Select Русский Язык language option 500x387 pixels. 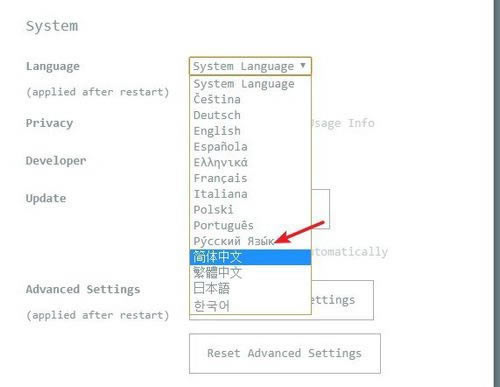tap(250, 241)
